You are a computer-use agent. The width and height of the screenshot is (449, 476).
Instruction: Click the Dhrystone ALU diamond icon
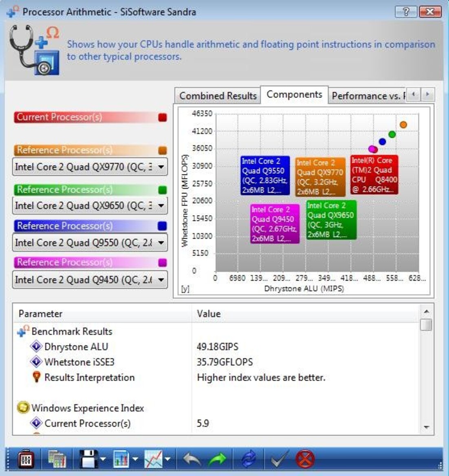click(36, 347)
